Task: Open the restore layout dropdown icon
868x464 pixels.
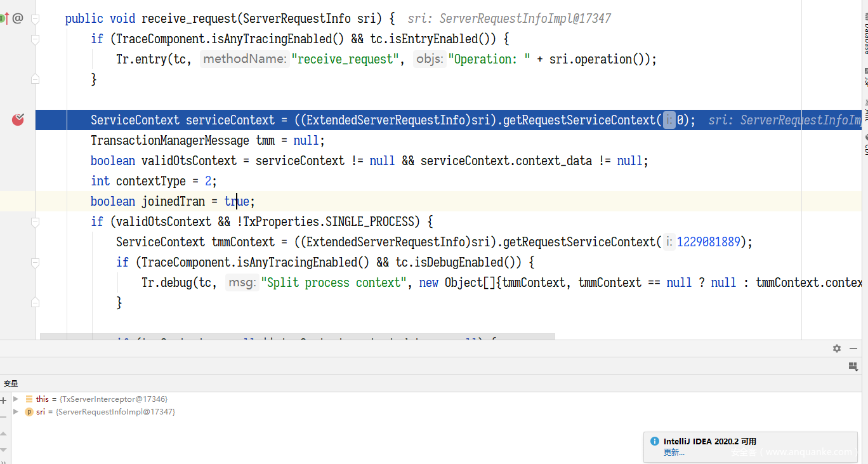Action: 853,366
